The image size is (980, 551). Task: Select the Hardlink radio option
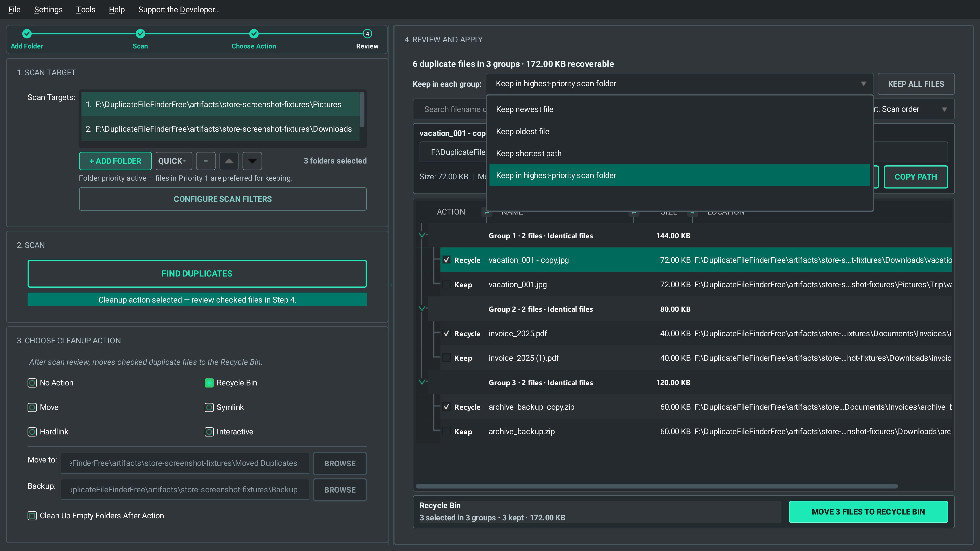[32, 432]
